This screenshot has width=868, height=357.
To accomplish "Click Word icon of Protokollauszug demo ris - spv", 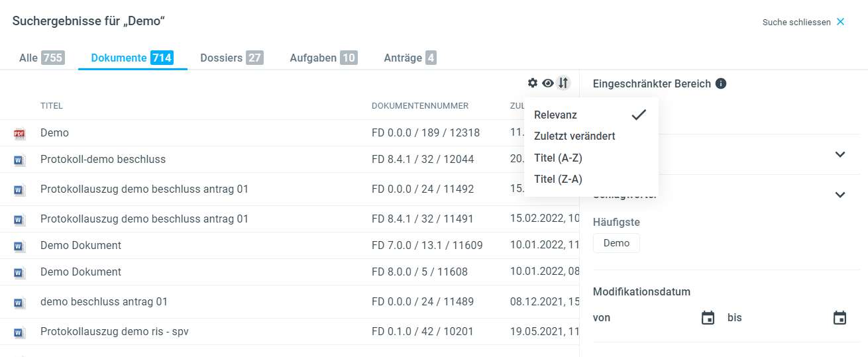I will click(x=19, y=332).
